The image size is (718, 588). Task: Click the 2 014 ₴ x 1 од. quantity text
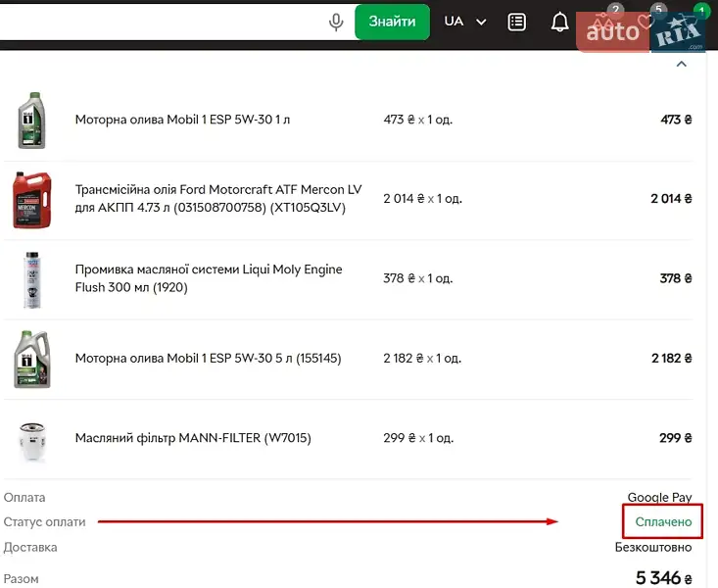tap(422, 198)
